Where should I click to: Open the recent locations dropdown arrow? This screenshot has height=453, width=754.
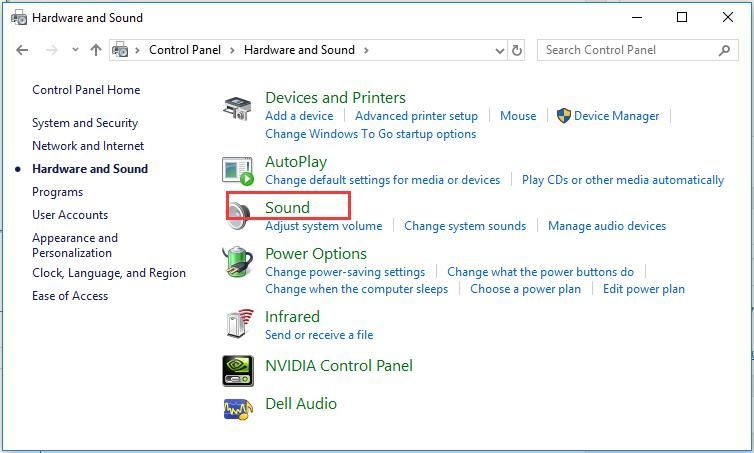click(x=75, y=50)
